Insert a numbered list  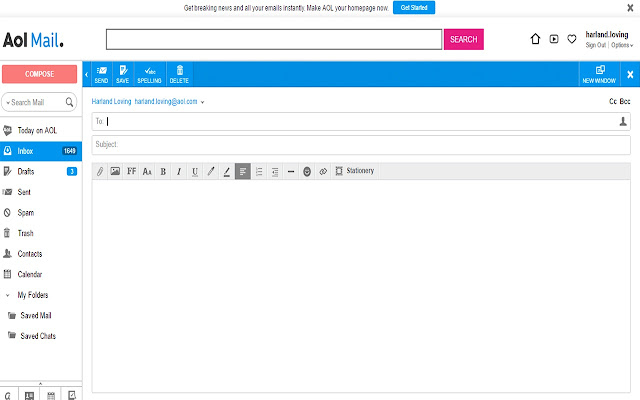(x=259, y=171)
